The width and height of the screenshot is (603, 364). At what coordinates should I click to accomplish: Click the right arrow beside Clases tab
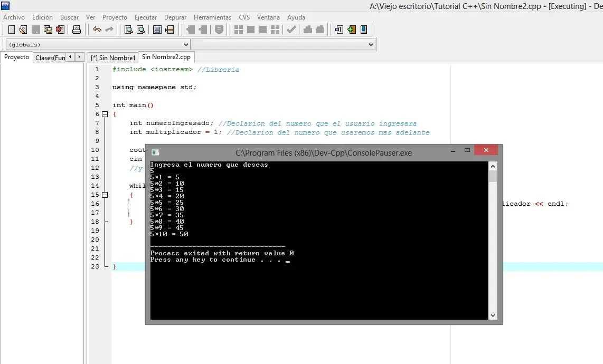pos(79,56)
